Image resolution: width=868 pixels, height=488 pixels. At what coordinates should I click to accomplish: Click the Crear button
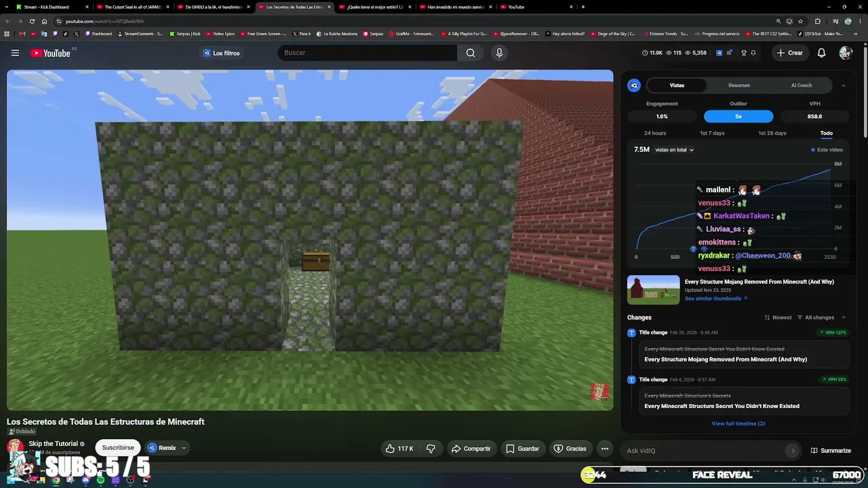coord(790,53)
